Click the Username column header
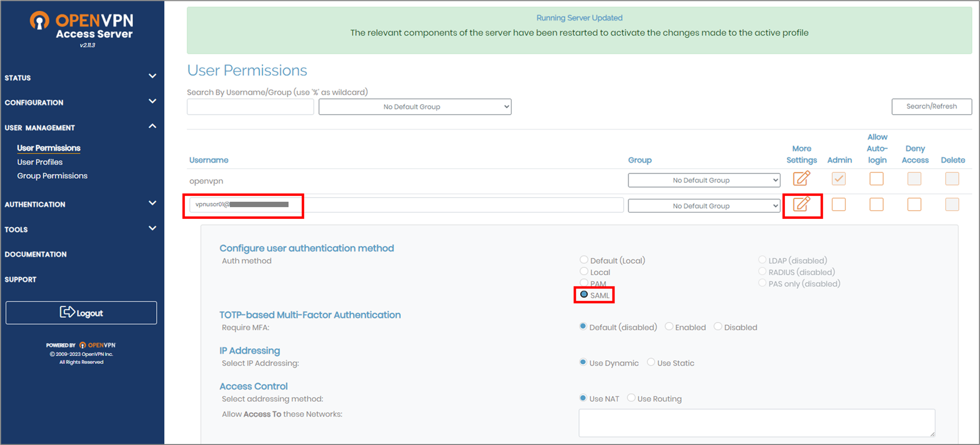 point(209,160)
